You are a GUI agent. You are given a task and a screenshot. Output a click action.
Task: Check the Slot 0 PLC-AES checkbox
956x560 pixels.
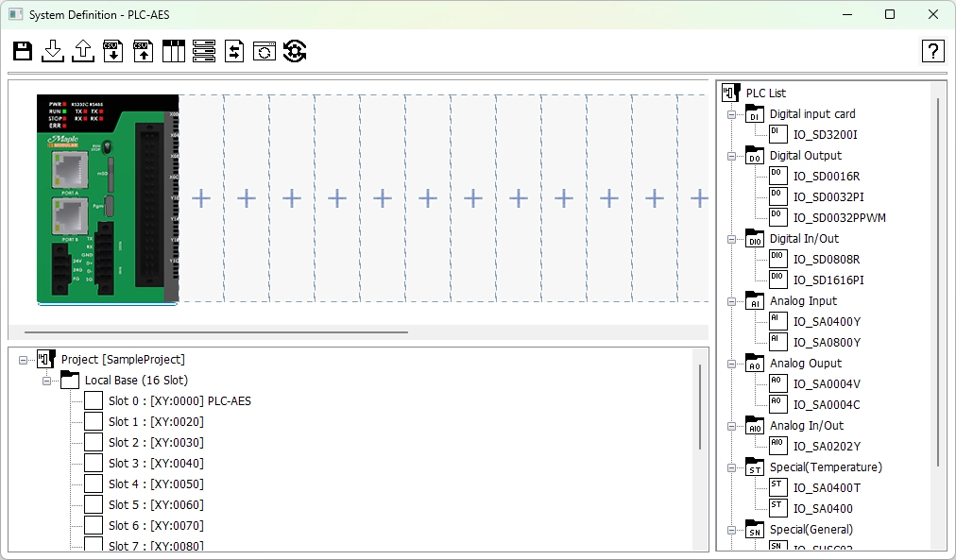point(94,401)
